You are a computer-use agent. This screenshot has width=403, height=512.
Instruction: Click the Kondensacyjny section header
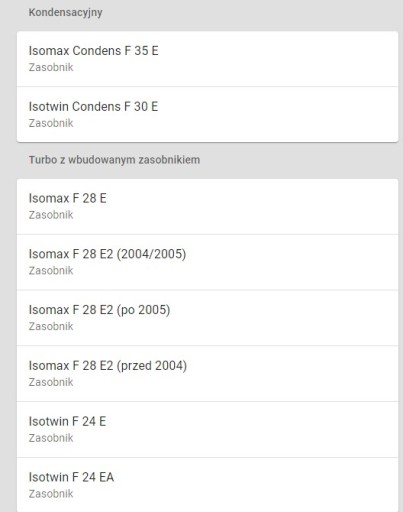(x=65, y=13)
